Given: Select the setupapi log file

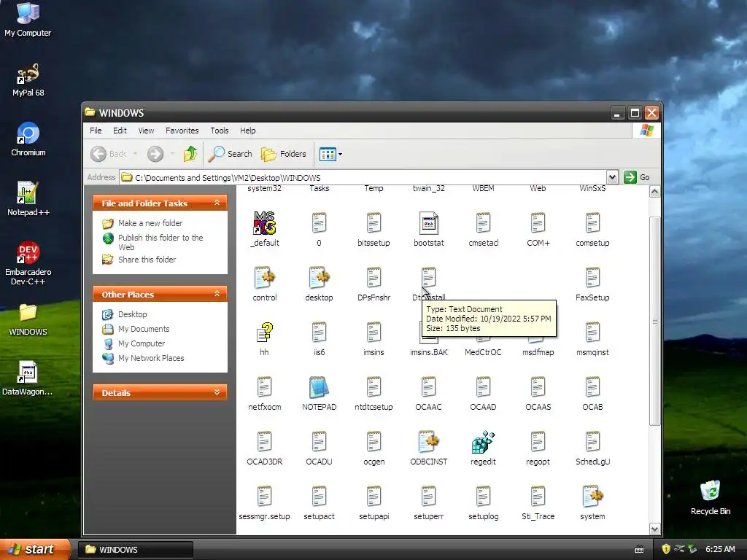Looking at the screenshot, I should point(373,497).
